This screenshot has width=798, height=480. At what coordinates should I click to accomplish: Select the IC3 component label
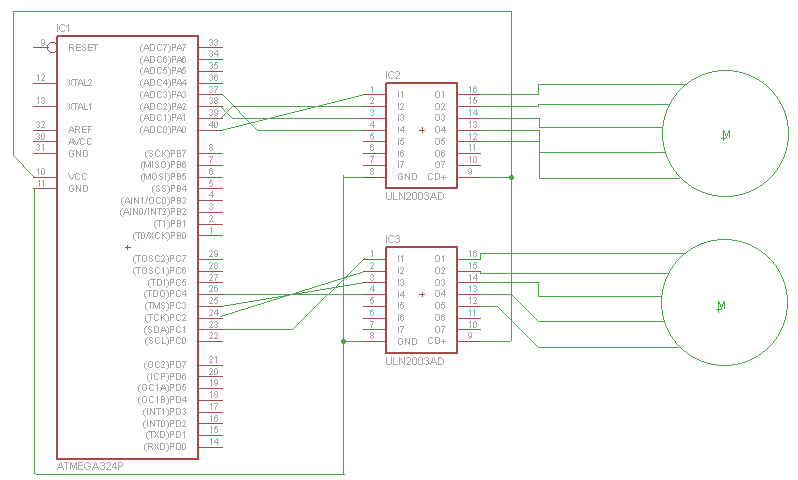(x=393, y=239)
